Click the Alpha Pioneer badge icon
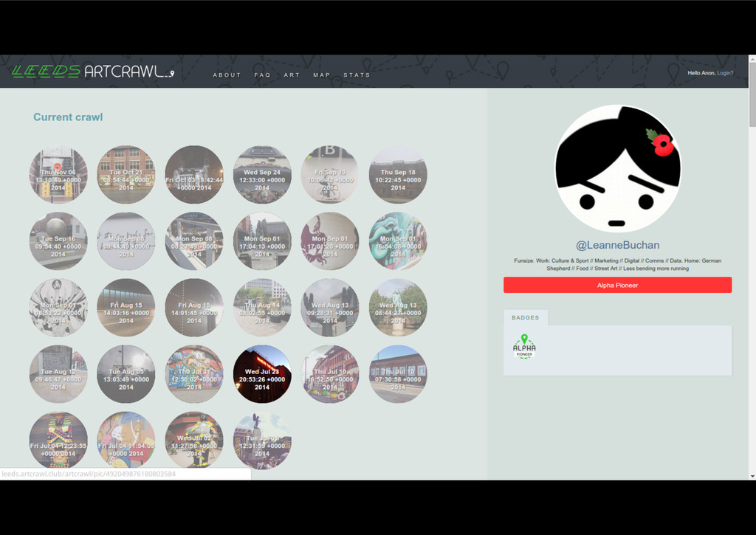This screenshot has height=535, width=756. click(x=524, y=346)
